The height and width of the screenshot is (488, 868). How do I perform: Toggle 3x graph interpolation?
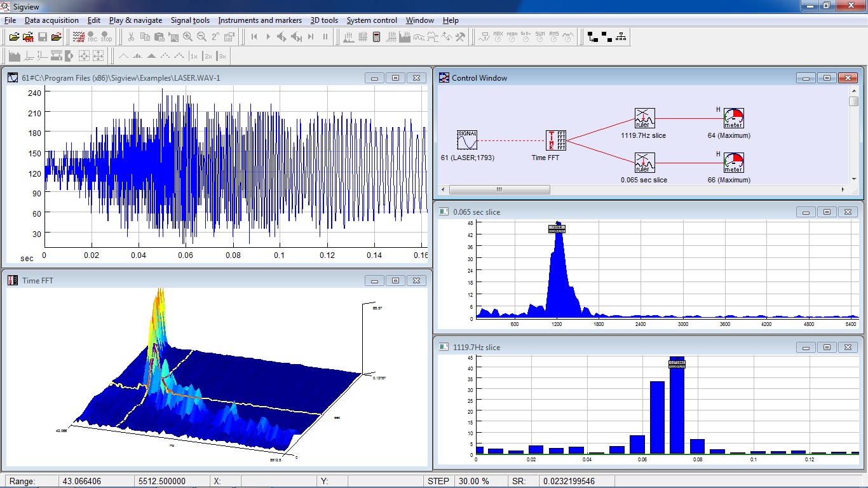[222, 55]
